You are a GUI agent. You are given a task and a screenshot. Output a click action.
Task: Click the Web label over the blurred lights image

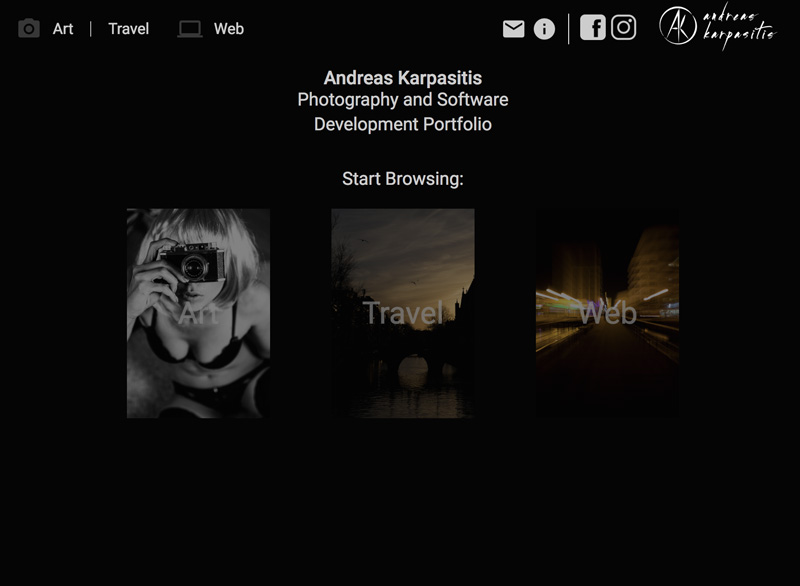pyautogui.click(x=607, y=313)
